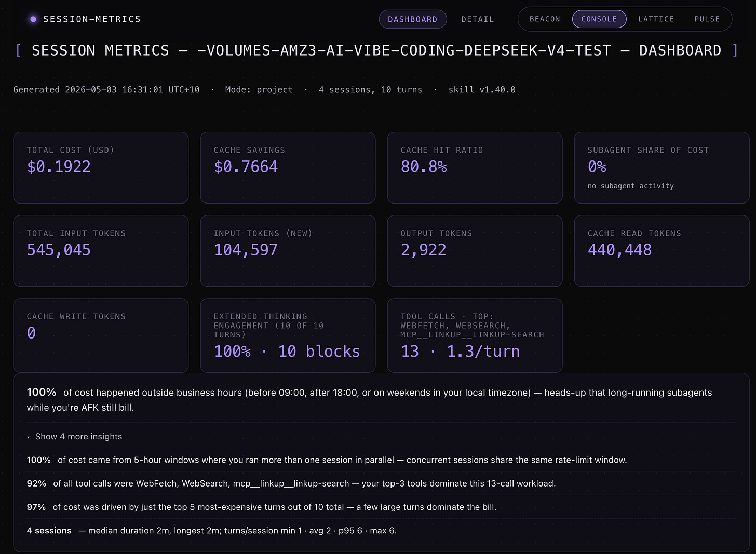The width and height of the screenshot is (756, 554).
Task: Choose the PULSE theme option
Action: pyautogui.click(x=707, y=19)
